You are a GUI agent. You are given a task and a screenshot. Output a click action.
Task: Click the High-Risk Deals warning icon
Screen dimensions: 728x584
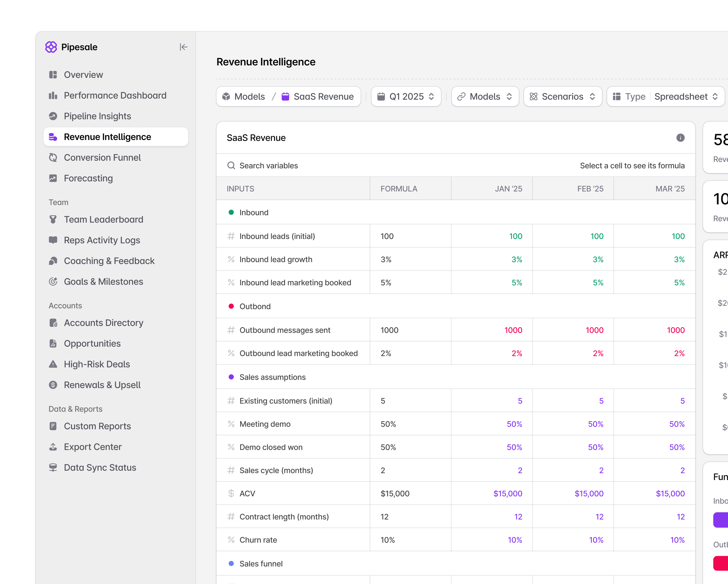53,364
